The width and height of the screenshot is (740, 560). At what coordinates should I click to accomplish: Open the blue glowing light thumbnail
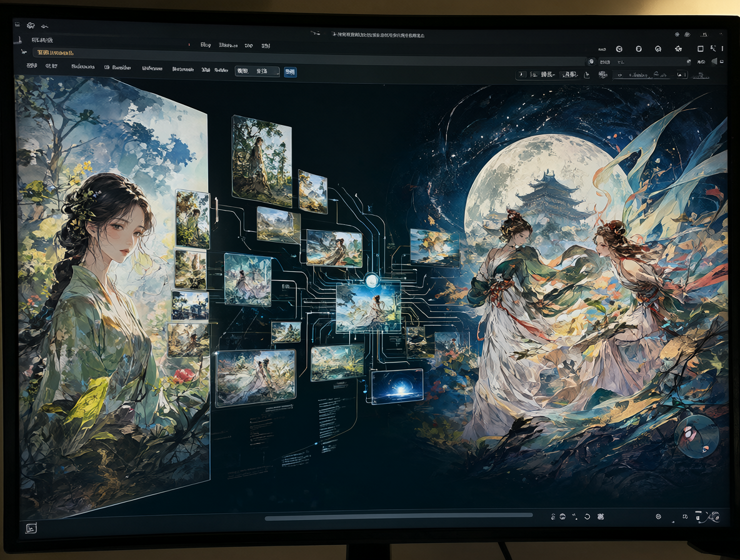397,387
